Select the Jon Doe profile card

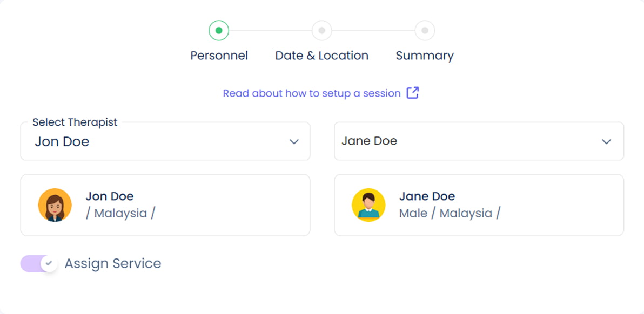[216, 205]
